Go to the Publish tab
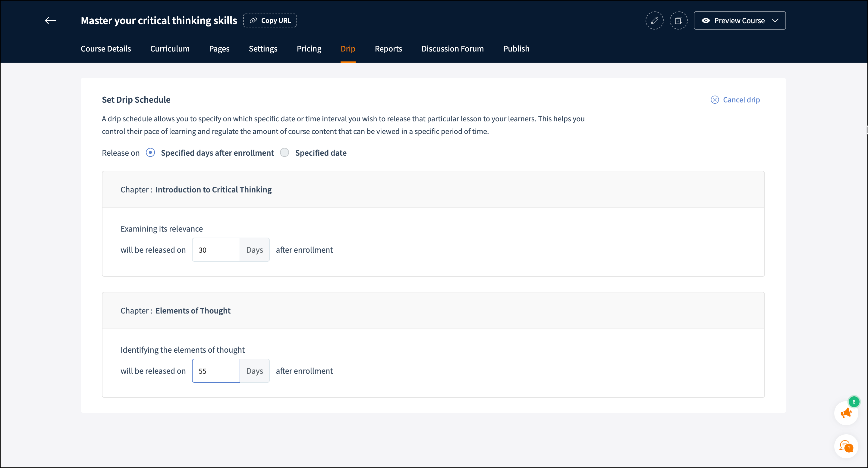This screenshot has width=868, height=468. (516, 49)
